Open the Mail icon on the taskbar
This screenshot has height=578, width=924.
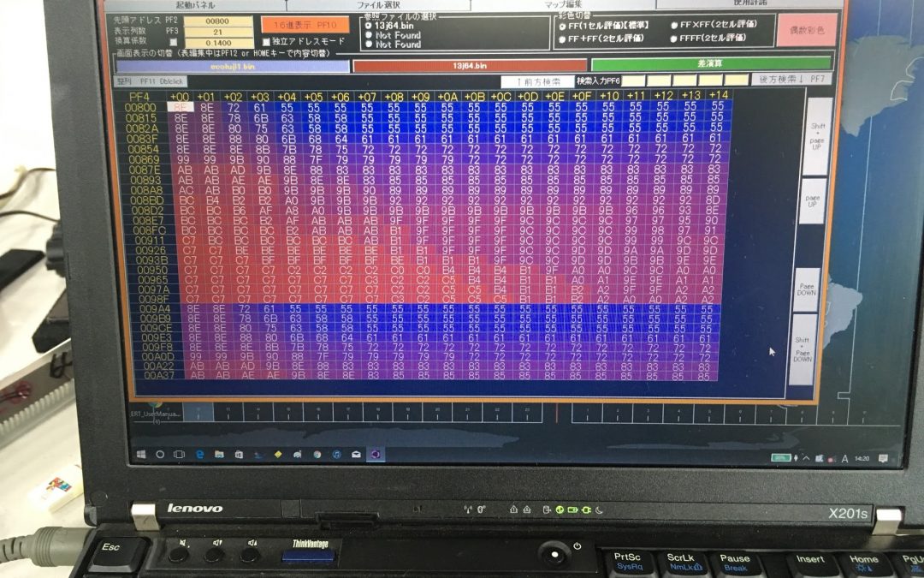click(x=356, y=455)
